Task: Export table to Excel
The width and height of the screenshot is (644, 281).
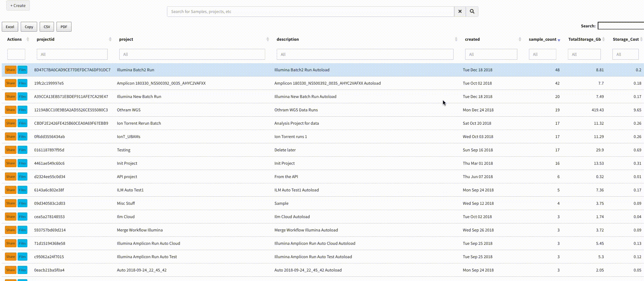Action: pos(10,27)
